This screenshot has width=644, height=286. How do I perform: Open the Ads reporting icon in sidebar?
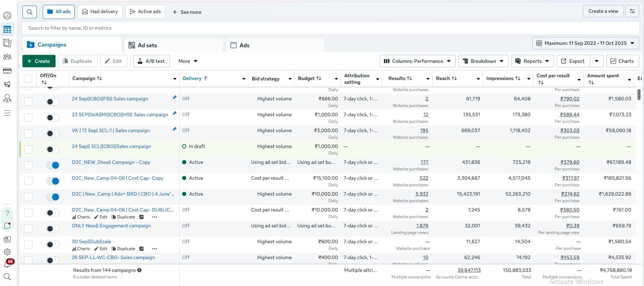pos(7,43)
